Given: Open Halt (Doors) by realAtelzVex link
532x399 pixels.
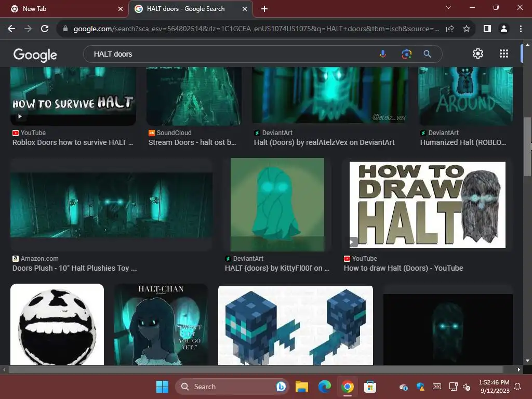Looking at the screenshot, I should pyautogui.click(x=324, y=142).
